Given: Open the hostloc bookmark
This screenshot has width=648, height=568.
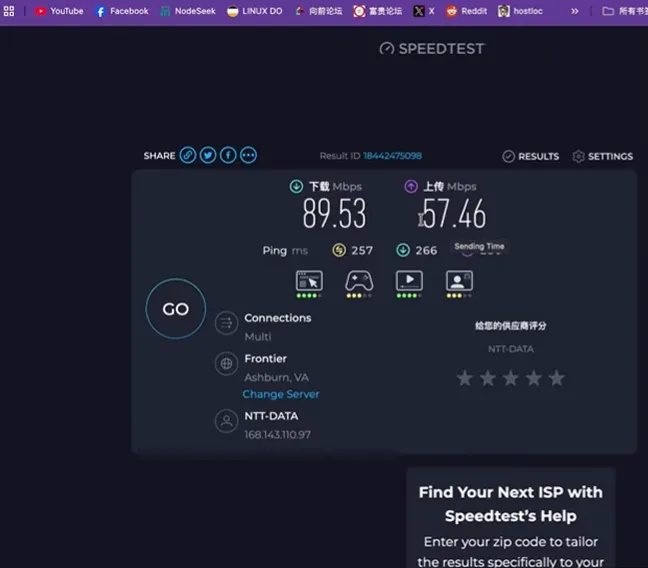Looking at the screenshot, I should tap(520, 11).
